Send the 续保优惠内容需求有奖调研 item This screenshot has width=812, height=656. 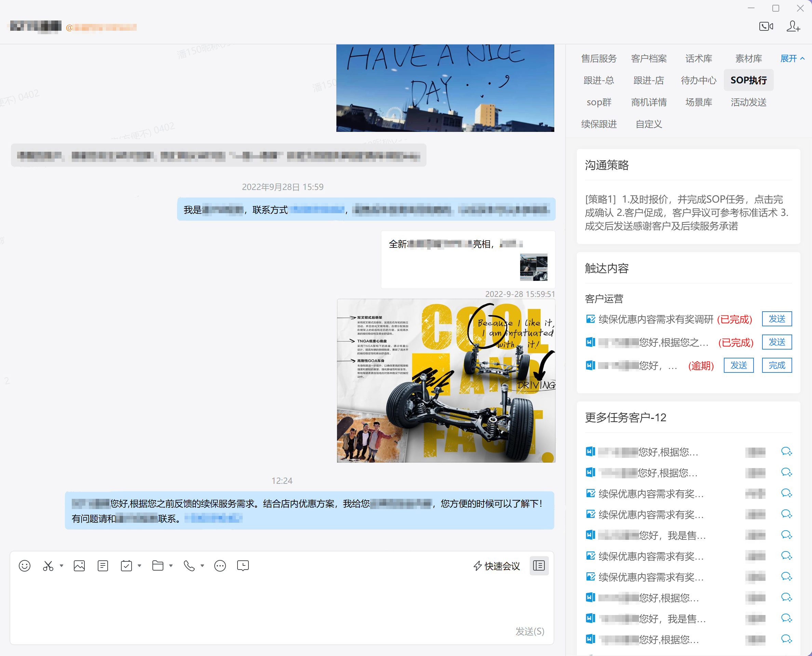[776, 319]
